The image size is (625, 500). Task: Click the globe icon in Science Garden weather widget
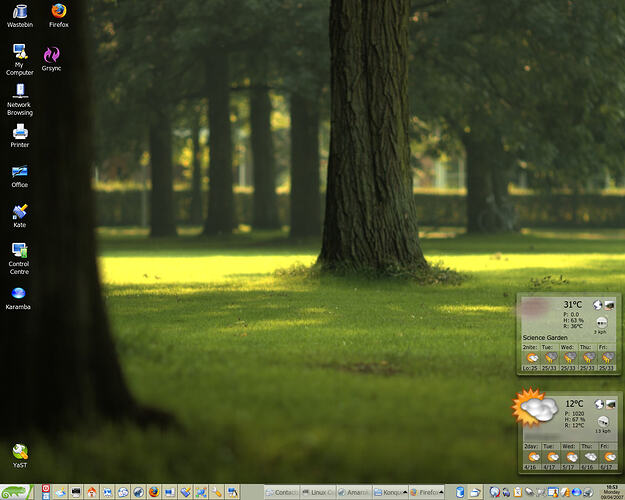pos(597,305)
